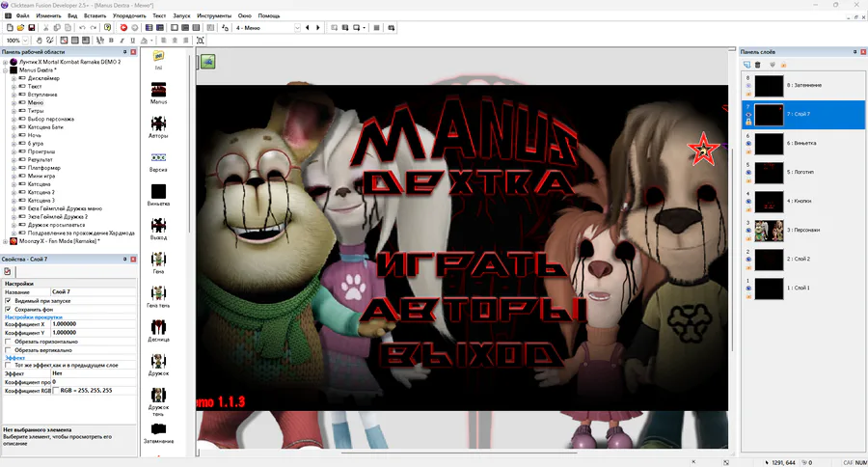Click the contents help icon in the toolbar
The width and height of the screenshot is (868, 467).
pos(108,28)
